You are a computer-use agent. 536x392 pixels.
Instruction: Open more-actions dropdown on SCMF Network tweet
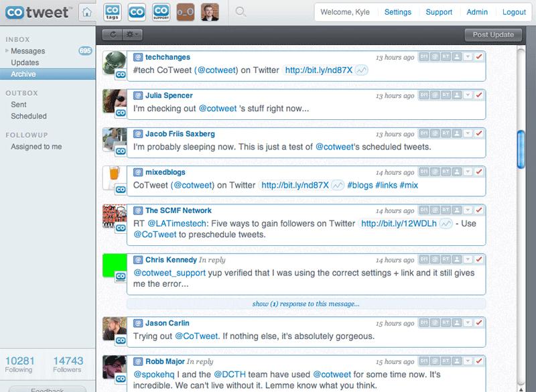tap(468, 210)
